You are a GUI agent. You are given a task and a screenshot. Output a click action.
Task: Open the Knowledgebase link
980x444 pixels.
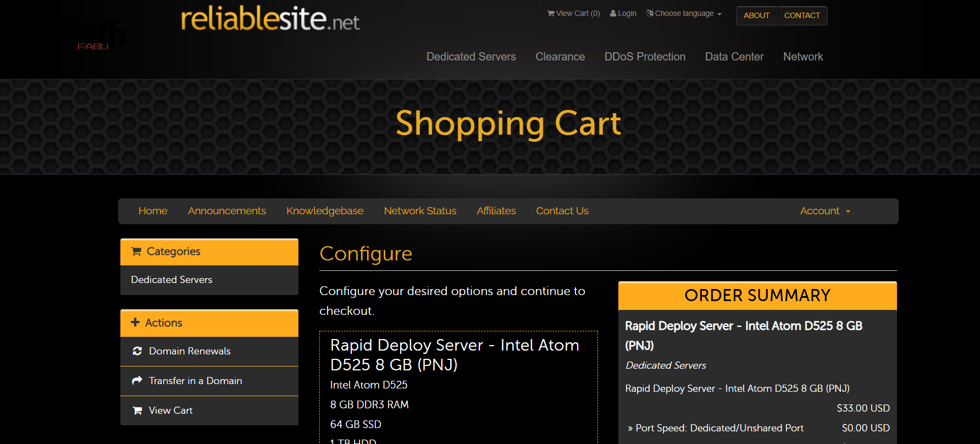325,211
